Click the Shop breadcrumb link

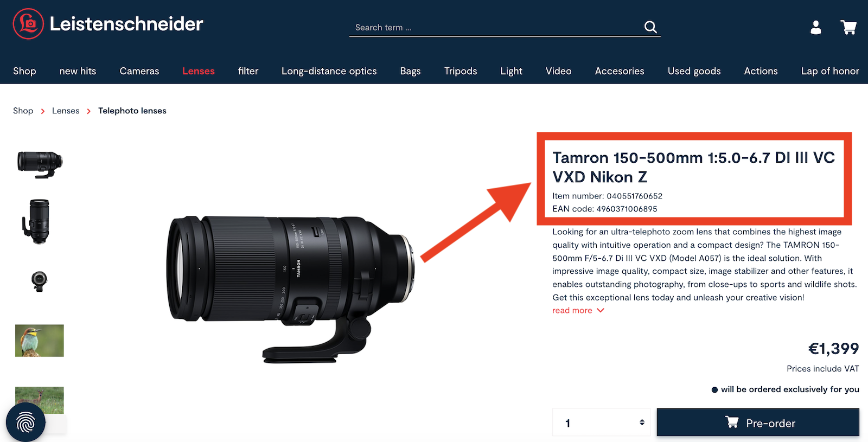click(23, 111)
